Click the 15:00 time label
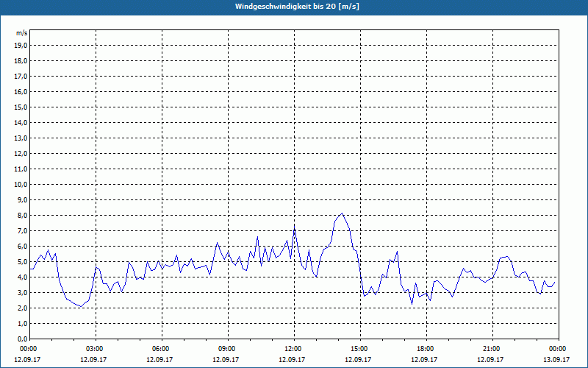The image size is (588, 368). [360, 349]
